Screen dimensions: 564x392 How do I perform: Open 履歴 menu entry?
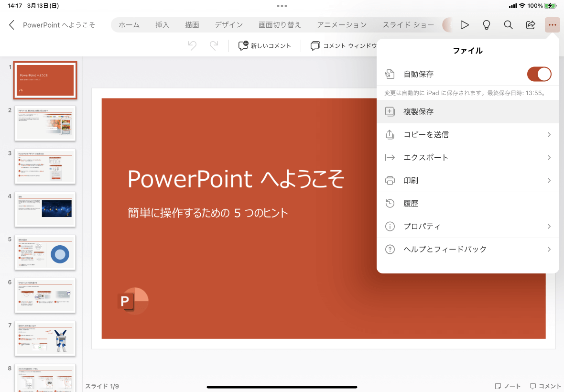point(467,204)
